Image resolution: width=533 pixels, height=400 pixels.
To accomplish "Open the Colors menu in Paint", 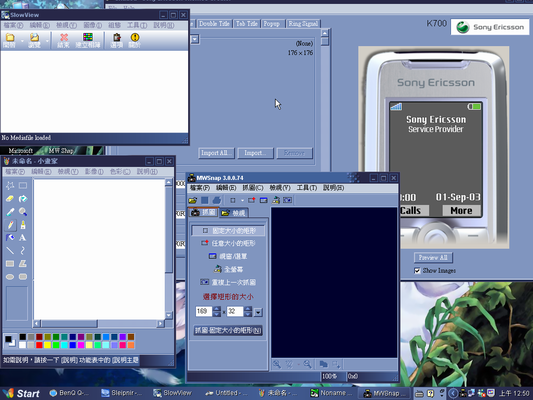I will coord(120,172).
